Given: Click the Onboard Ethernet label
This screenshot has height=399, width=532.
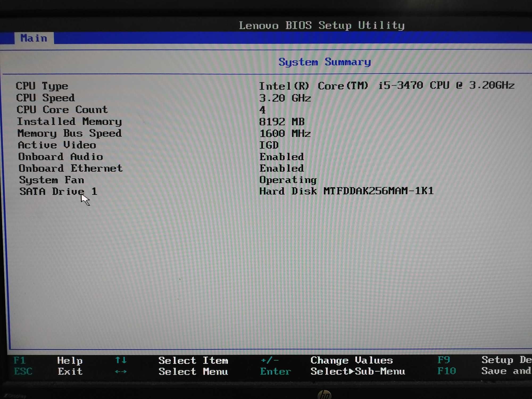Looking at the screenshot, I should point(71,168).
